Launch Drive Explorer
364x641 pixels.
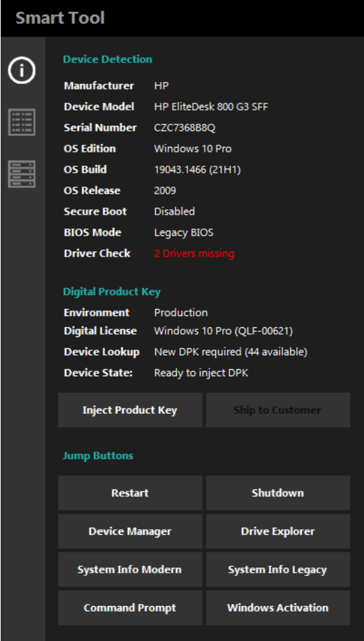coord(278,531)
